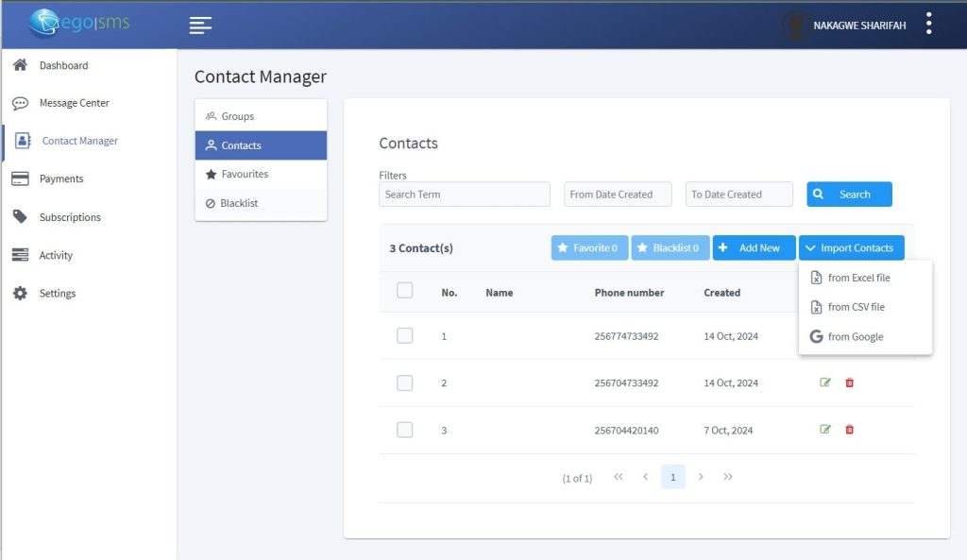967x560 pixels.
Task: Collapse the Import Contacts dropdown
Action: click(851, 248)
